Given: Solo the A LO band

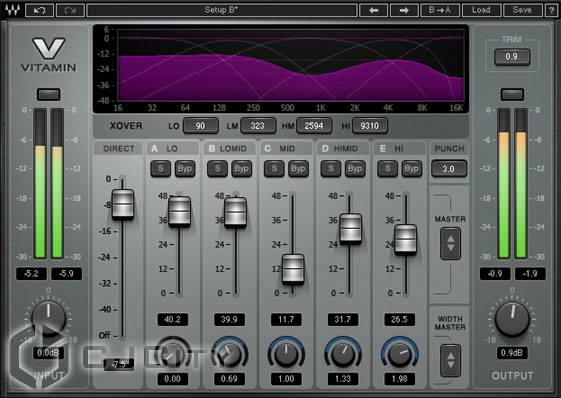Looking at the screenshot, I should point(161,169).
